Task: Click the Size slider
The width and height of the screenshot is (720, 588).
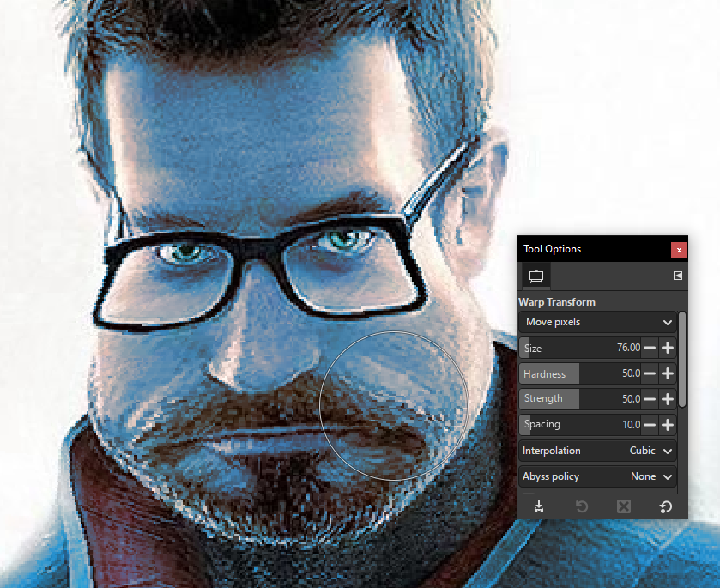Action: click(580, 348)
